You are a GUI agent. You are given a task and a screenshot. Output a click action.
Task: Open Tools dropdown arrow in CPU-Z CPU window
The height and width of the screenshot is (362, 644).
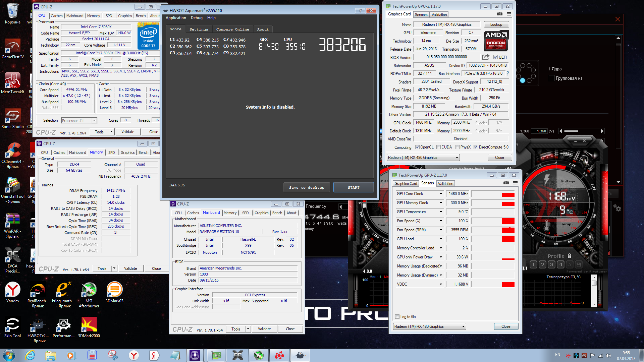pos(111,132)
